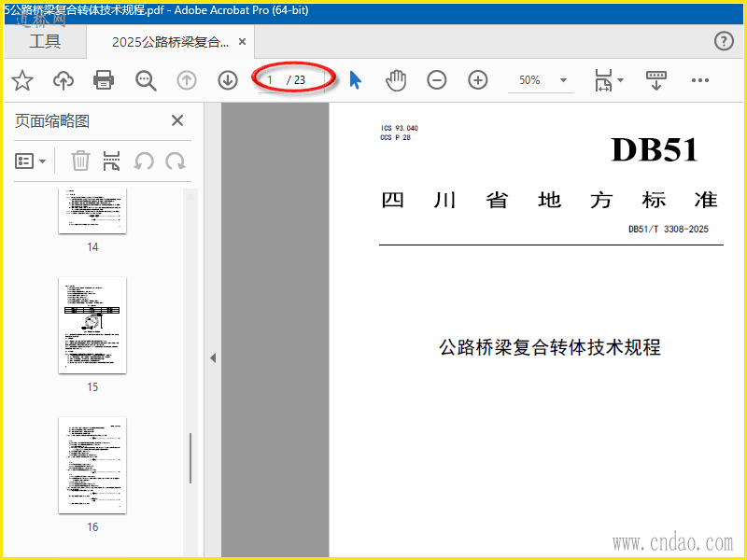Print the document with printer icon
This screenshot has width=747, height=560.
(x=104, y=80)
